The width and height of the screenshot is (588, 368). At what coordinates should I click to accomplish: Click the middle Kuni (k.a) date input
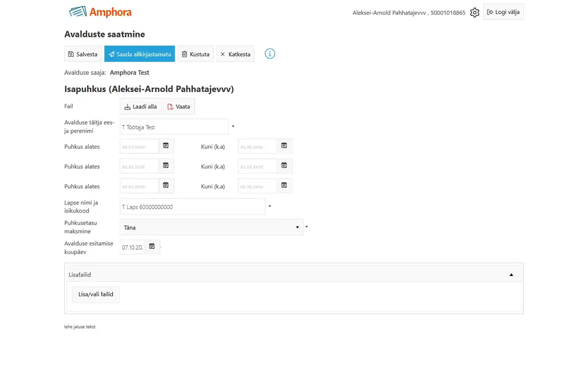[258, 166]
